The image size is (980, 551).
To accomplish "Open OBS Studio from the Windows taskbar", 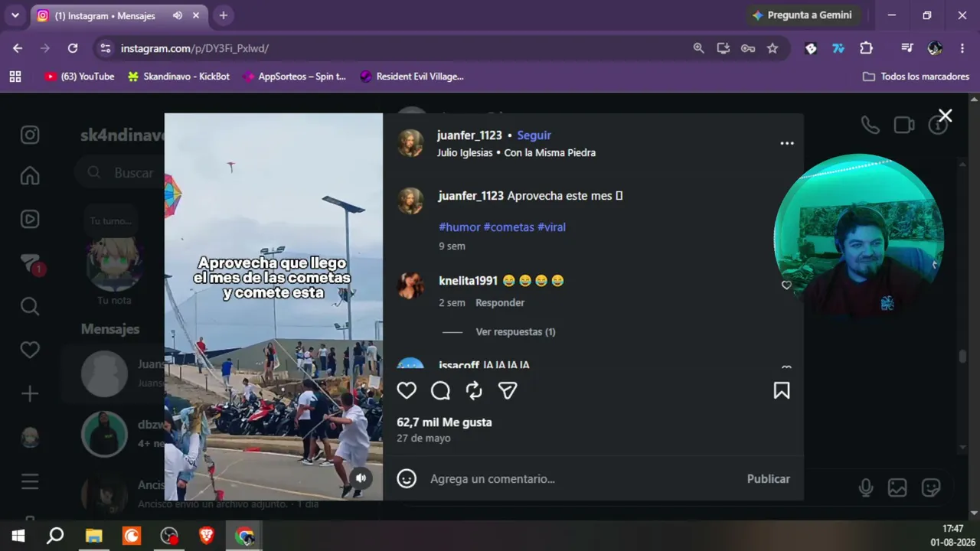I will click(x=169, y=536).
